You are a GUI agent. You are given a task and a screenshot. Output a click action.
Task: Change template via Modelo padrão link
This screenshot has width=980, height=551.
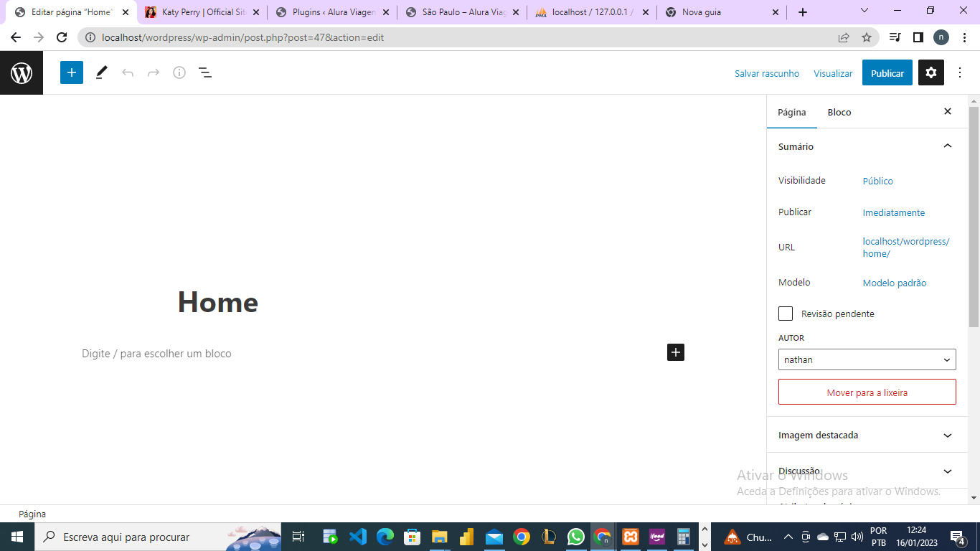click(895, 283)
